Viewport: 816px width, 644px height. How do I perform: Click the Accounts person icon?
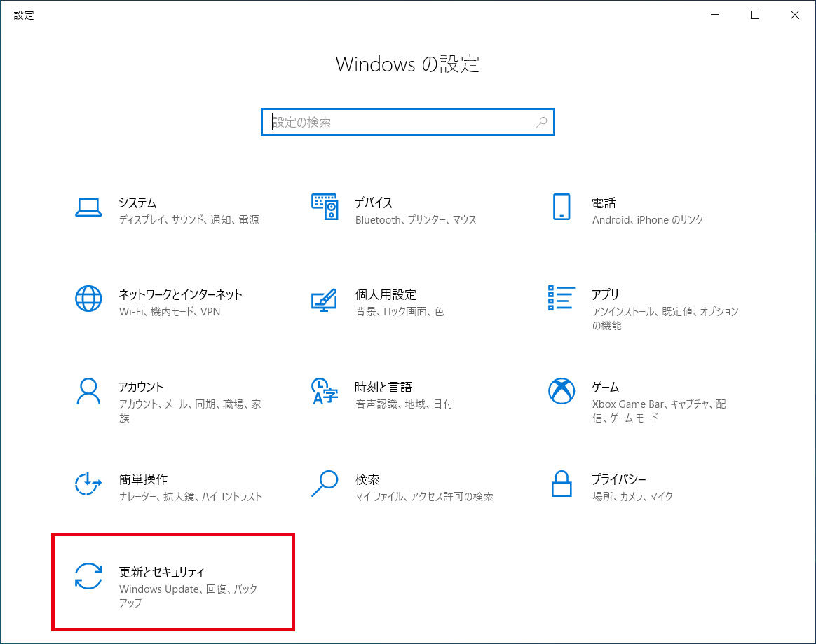(x=88, y=391)
